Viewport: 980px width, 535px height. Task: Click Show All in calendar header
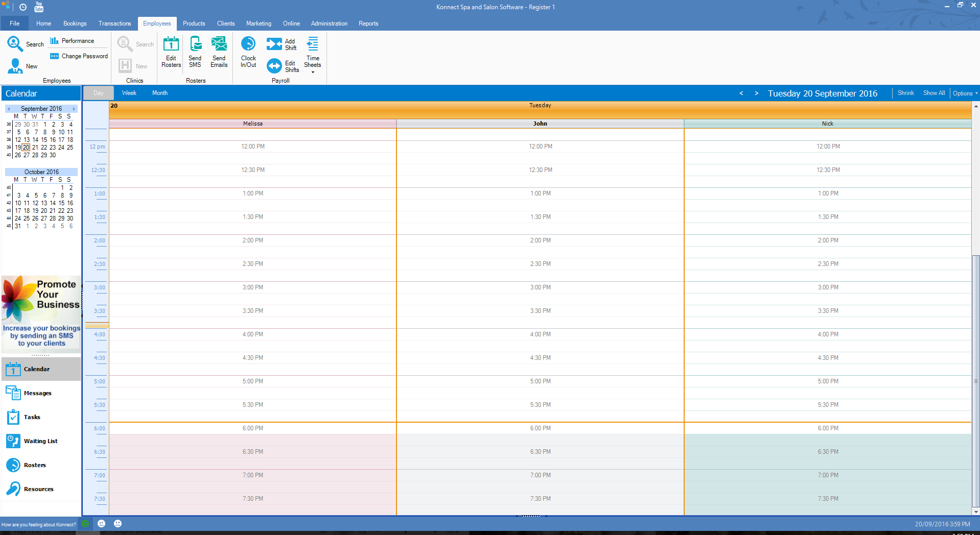pos(934,93)
